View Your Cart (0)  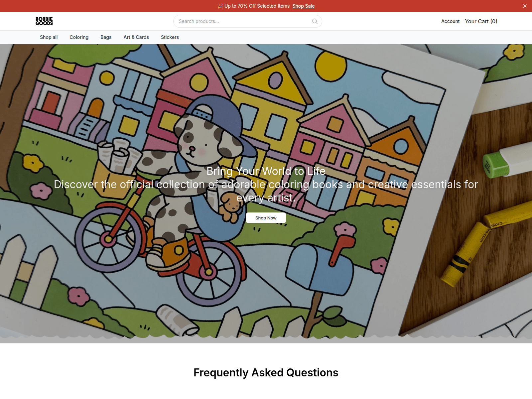[481, 21]
